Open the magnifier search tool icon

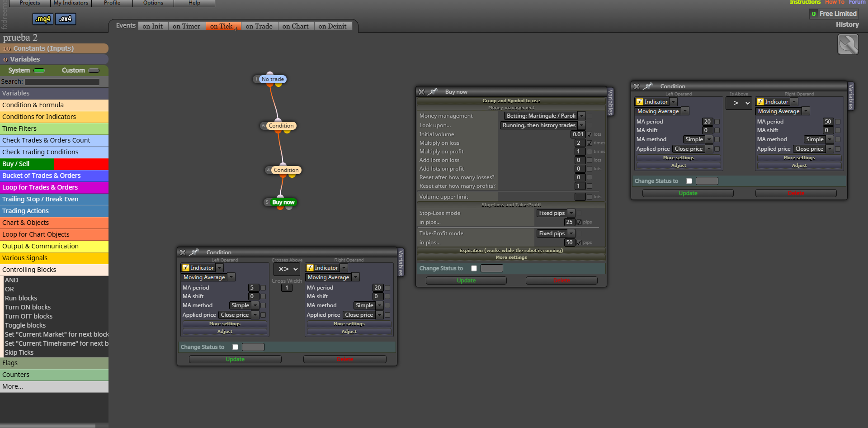(848, 45)
